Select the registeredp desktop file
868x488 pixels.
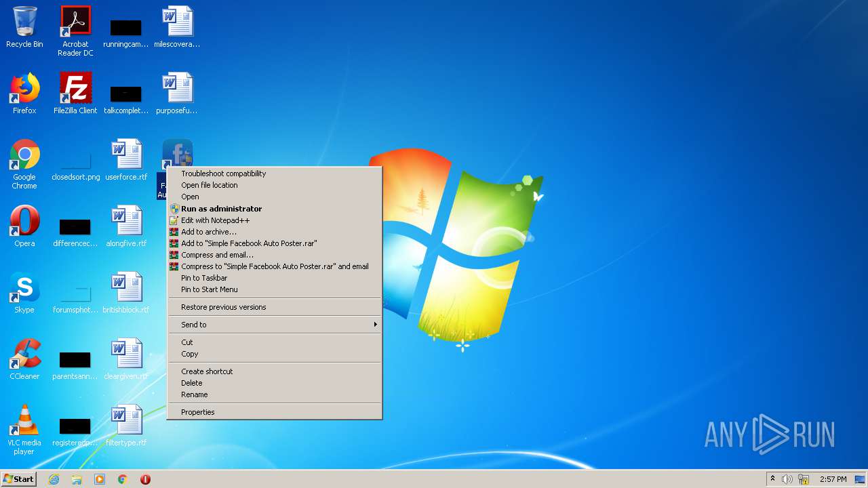tap(75, 431)
